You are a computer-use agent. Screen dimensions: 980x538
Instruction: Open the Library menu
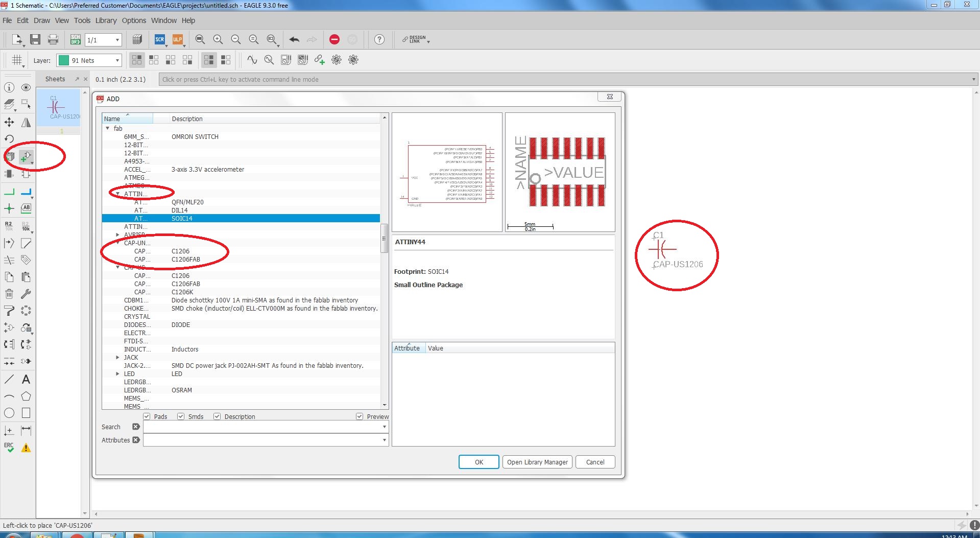(106, 20)
